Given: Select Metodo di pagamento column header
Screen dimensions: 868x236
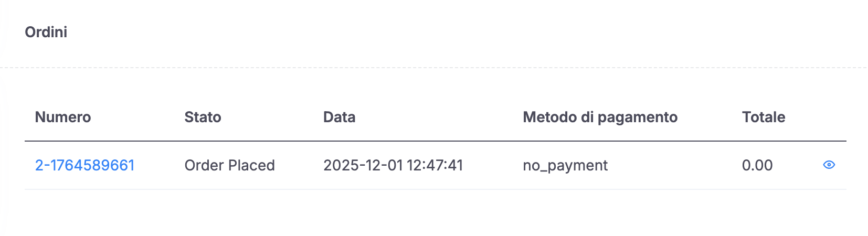Looking at the screenshot, I should pyautogui.click(x=600, y=117).
